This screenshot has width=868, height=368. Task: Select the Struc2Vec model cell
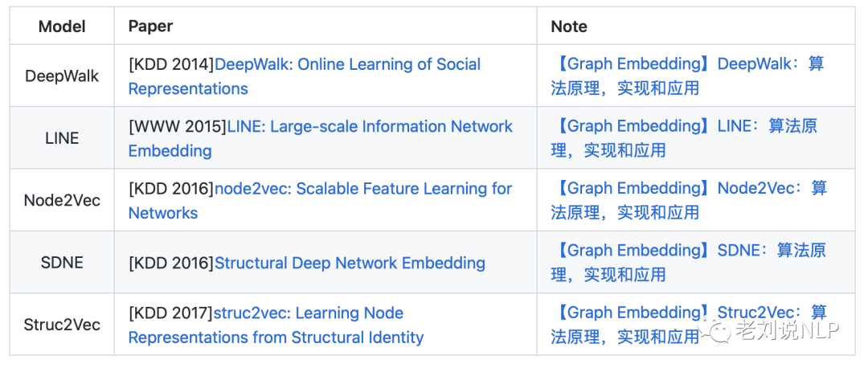(62, 325)
